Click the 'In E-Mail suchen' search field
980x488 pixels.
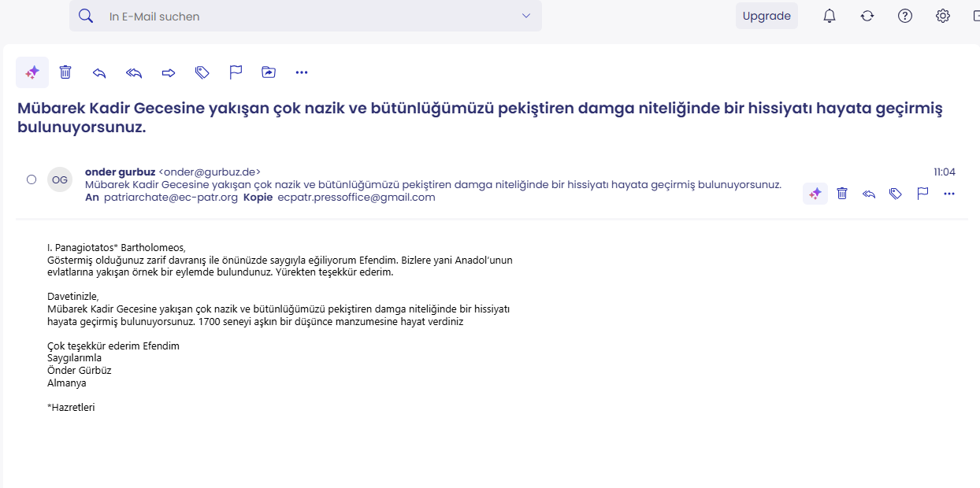click(307, 16)
